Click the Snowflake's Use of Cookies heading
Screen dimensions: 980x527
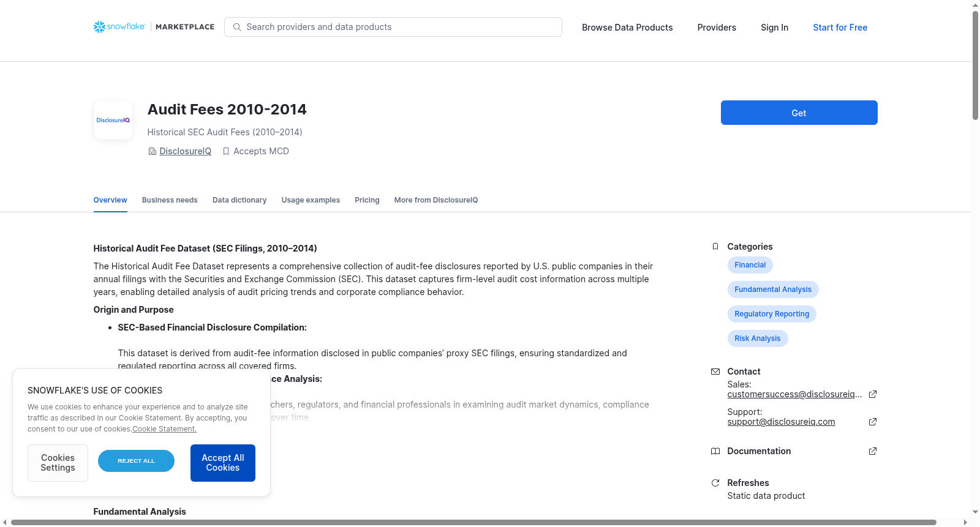pos(95,391)
